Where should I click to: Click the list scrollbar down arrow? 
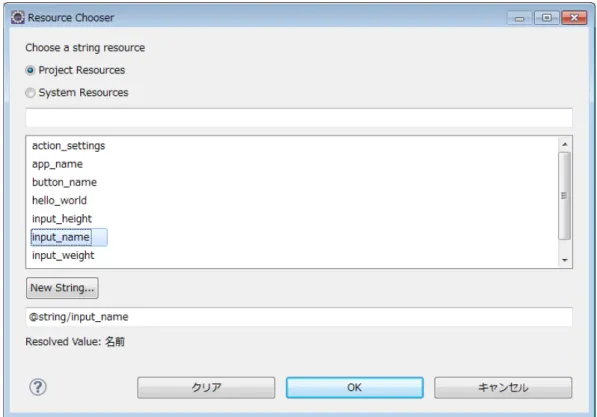point(565,260)
